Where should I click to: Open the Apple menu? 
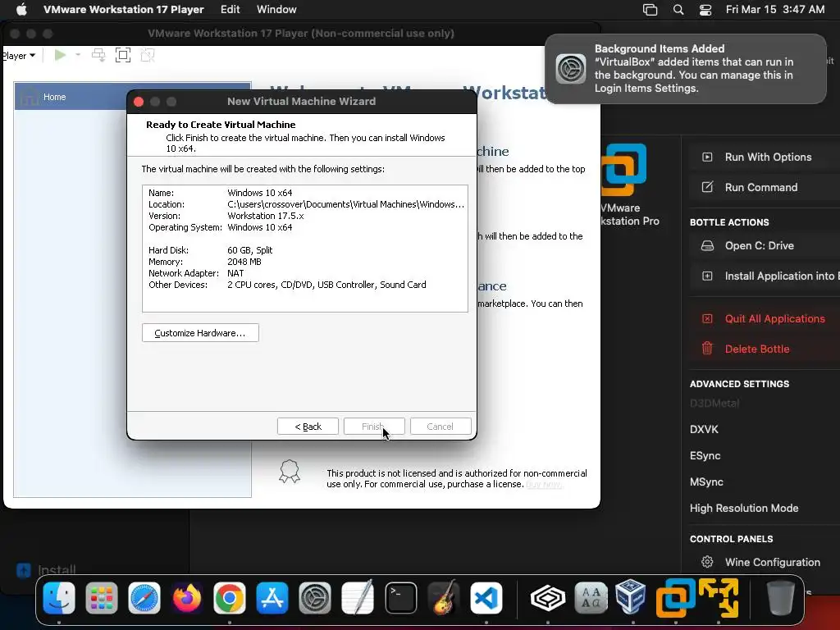21,9
